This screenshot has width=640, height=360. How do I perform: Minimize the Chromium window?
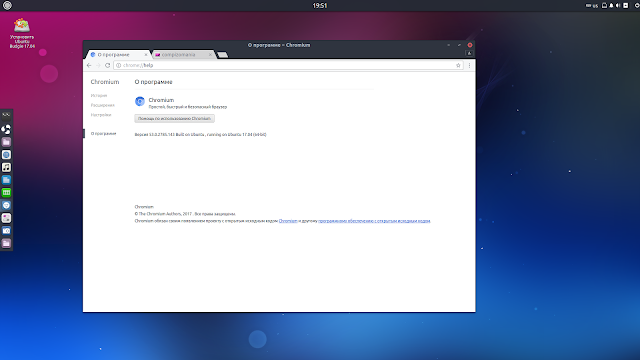click(448, 45)
